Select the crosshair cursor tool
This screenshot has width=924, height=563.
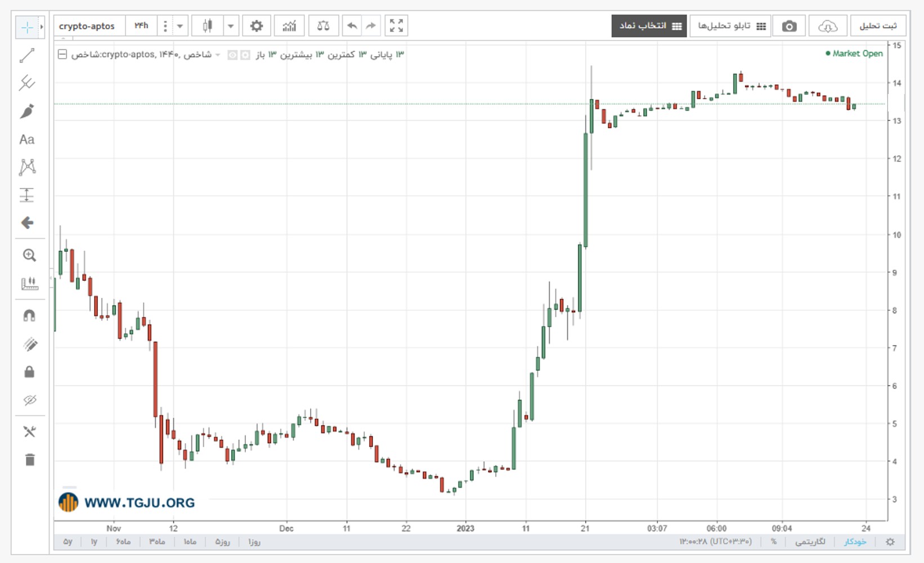26,26
